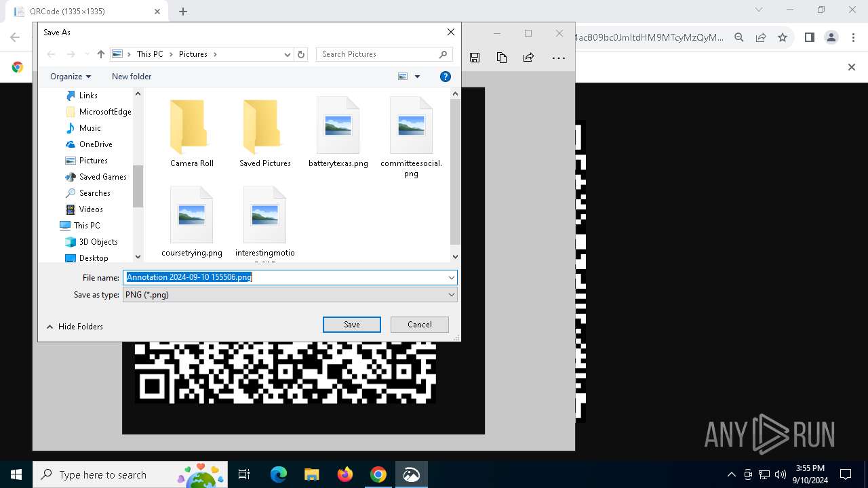Image resolution: width=868 pixels, height=488 pixels.
Task: Open address bar previous locations dropdown
Action: (288, 54)
